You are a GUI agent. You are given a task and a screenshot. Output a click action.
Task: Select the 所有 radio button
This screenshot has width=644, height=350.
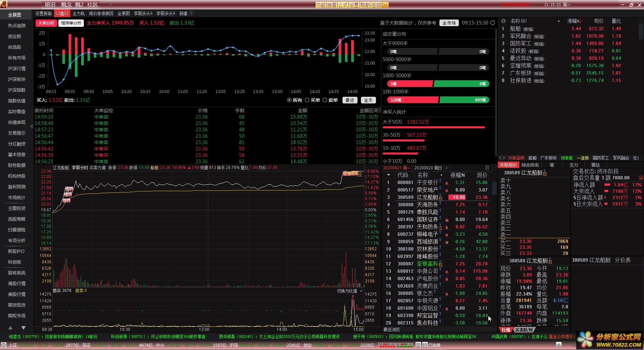click(x=289, y=100)
